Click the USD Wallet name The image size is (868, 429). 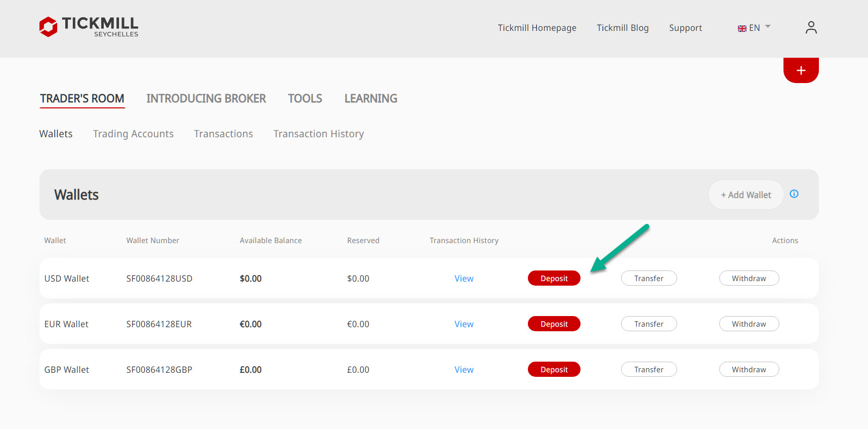pyautogui.click(x=67, y=279)
